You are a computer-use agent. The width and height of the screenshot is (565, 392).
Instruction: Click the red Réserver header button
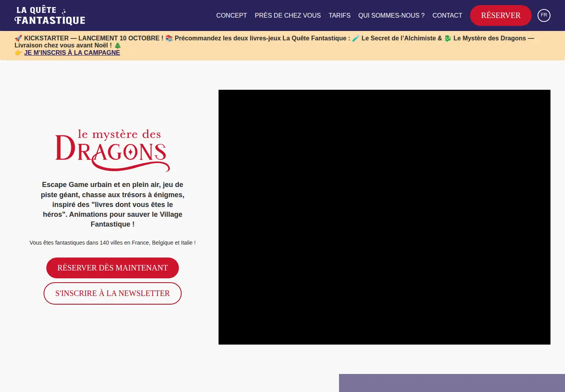click(501, 15)
